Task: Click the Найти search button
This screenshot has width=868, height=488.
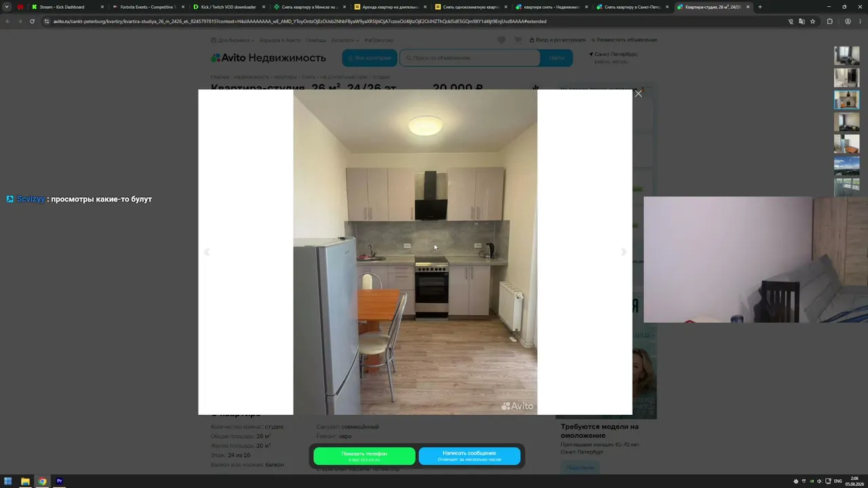Action: (x=557, y=58)
